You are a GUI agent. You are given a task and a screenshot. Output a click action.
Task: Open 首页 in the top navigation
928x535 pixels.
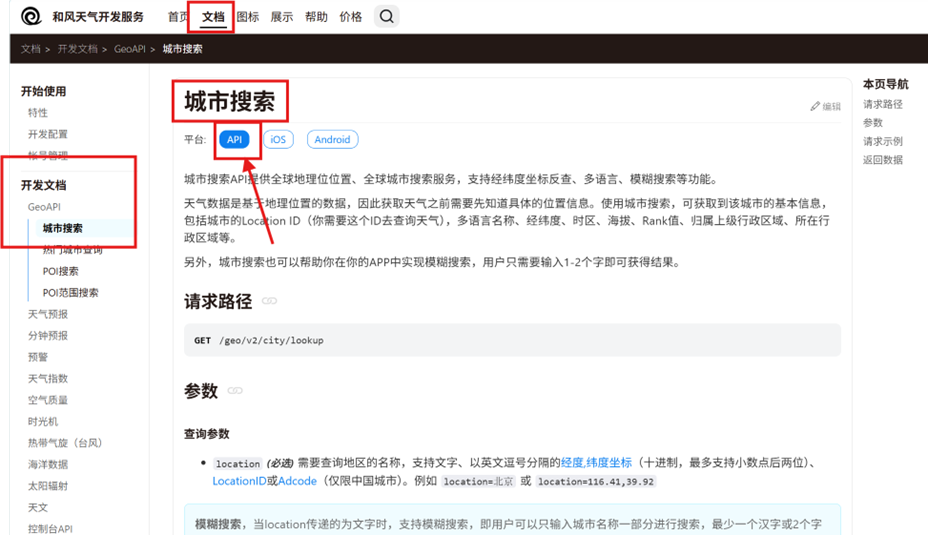coord(178,17)
